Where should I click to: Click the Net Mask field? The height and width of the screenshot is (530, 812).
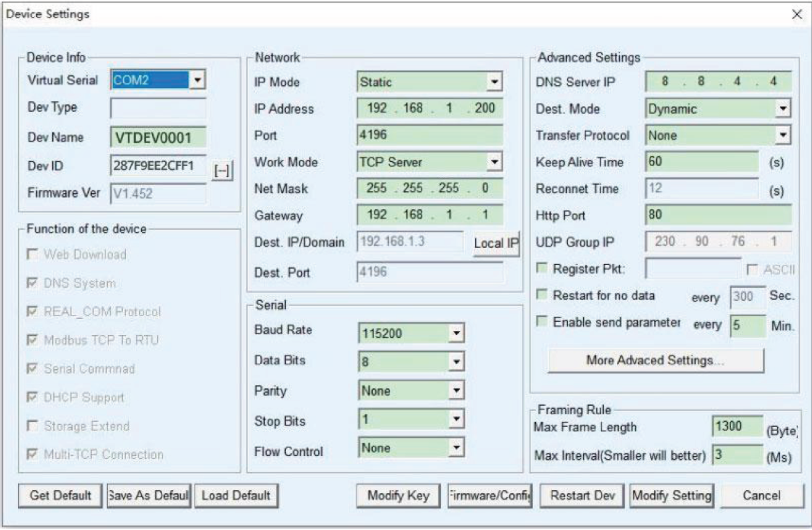430,188
